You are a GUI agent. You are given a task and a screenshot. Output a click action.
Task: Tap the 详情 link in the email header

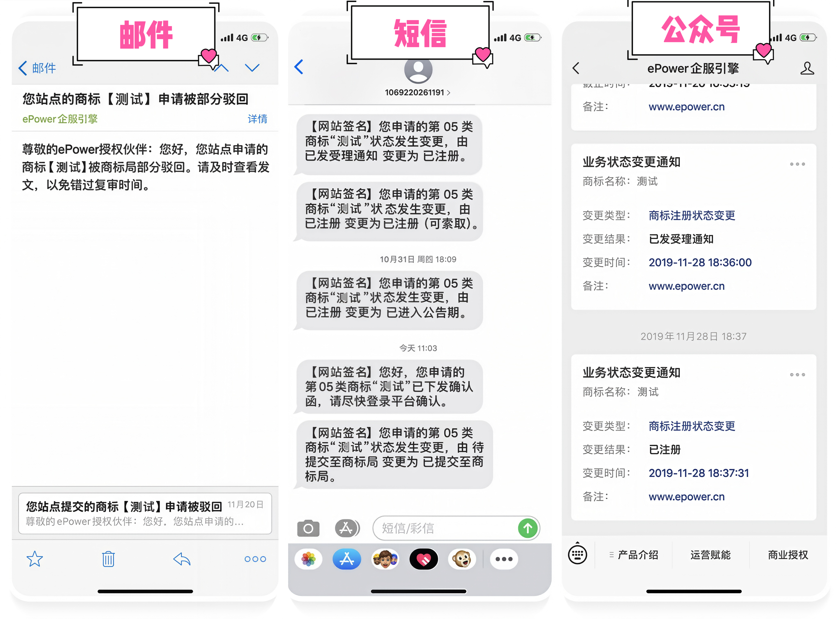coord(257,119)
